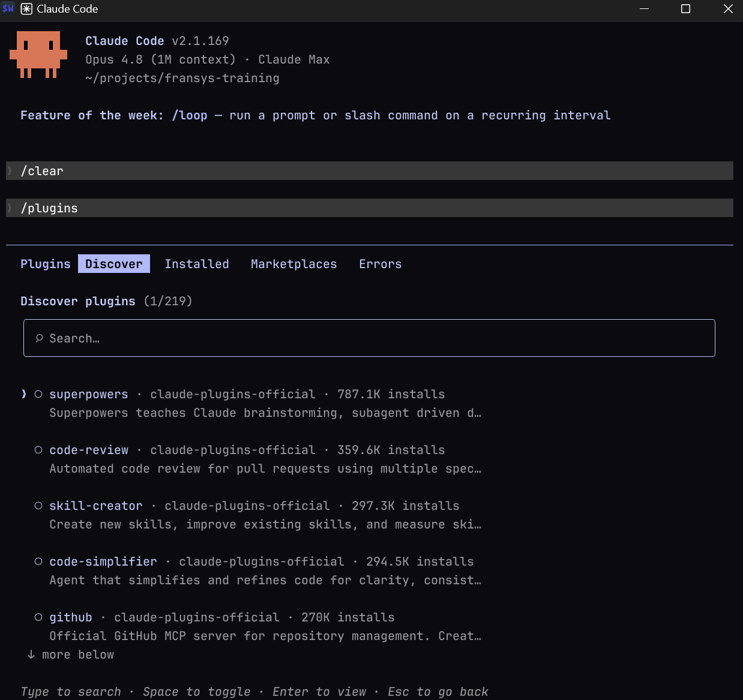The height and width of the screenshot is (700, 743).
Task: Toggle the code-review plugin circle
Action: click(x=38, y=450)
